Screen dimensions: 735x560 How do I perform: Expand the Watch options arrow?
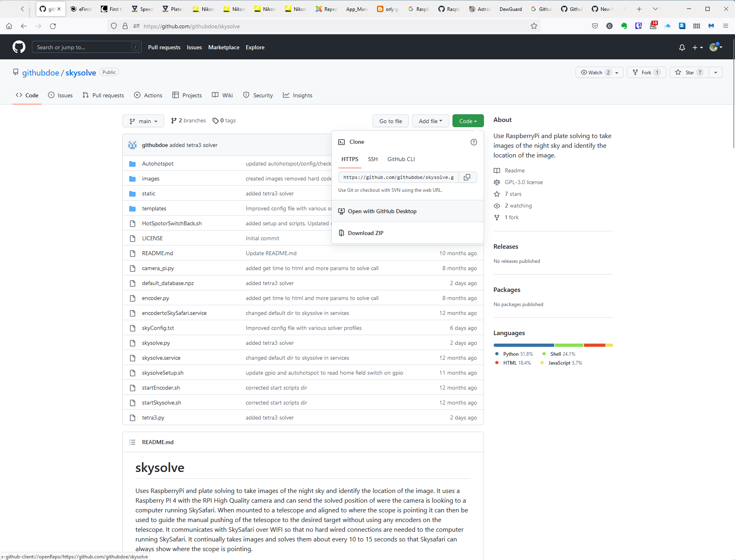point(616,72)
